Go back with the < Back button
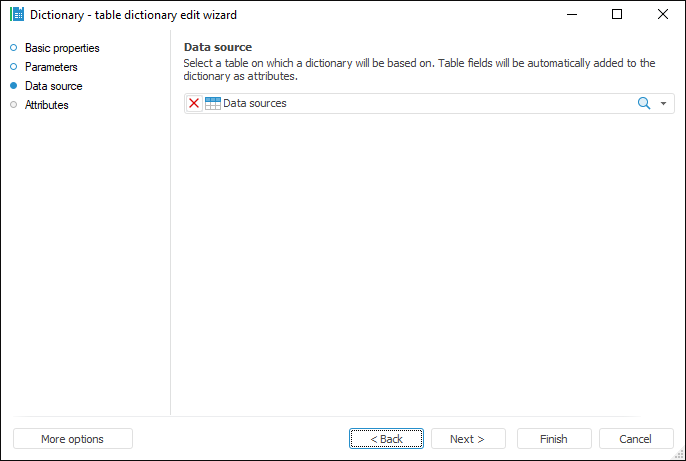 coord(386,439)
